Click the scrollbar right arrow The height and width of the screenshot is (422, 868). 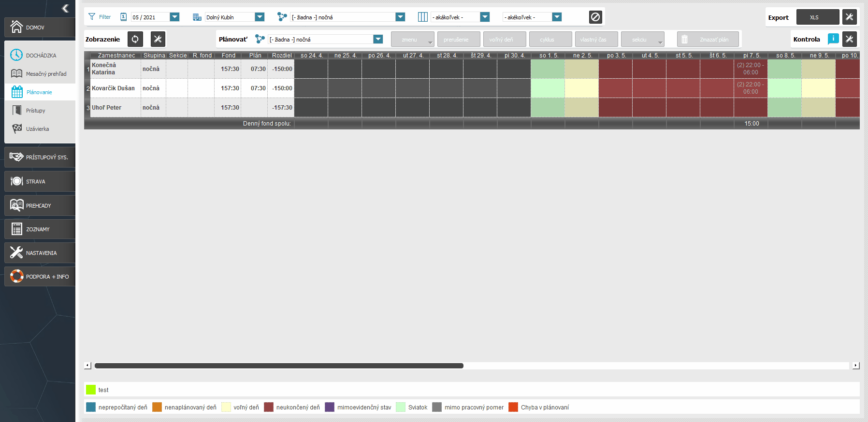pos(856,366)
